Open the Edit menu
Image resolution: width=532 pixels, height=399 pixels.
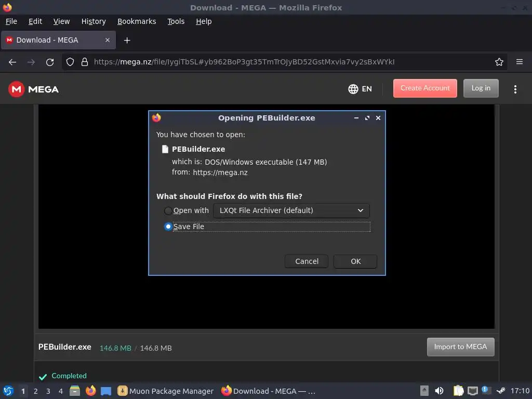(35, 21)
